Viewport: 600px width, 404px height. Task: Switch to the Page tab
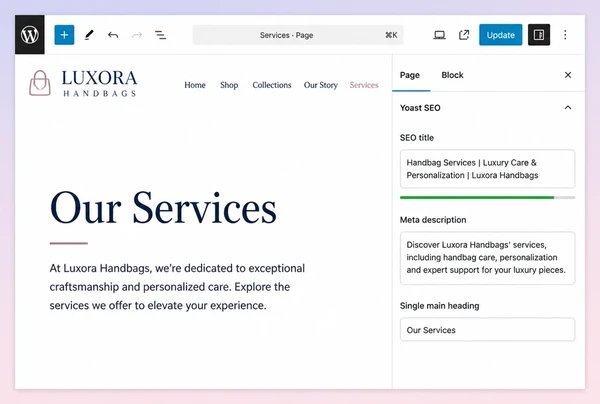click(410, 75)
